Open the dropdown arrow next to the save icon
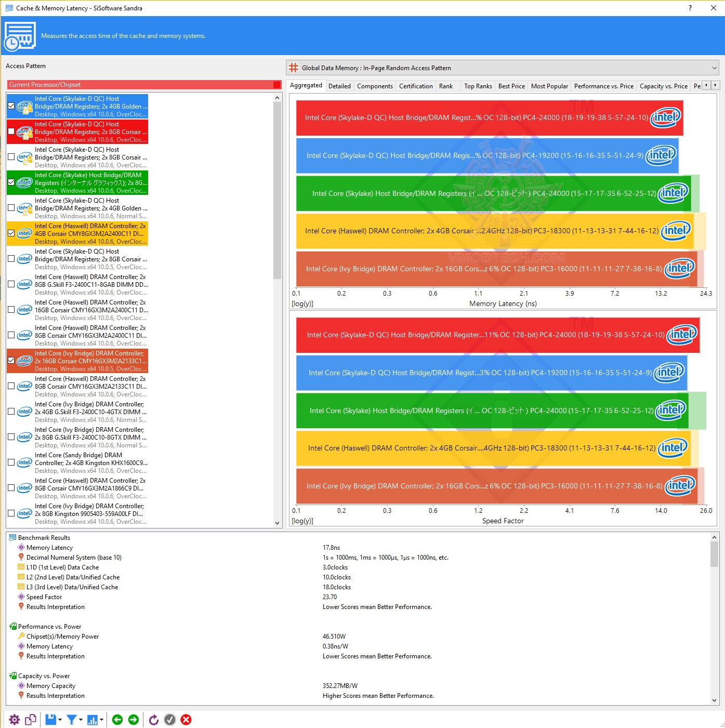725x728 pixels. 60,720
